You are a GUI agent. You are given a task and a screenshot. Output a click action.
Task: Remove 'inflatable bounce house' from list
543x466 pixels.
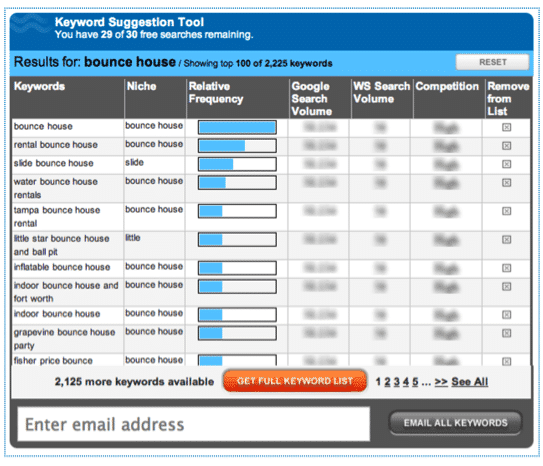coord(506,268)
